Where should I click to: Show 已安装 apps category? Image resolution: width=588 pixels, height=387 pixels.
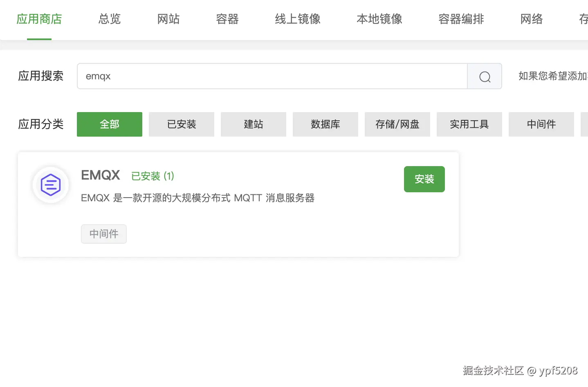tap(182, 124)
